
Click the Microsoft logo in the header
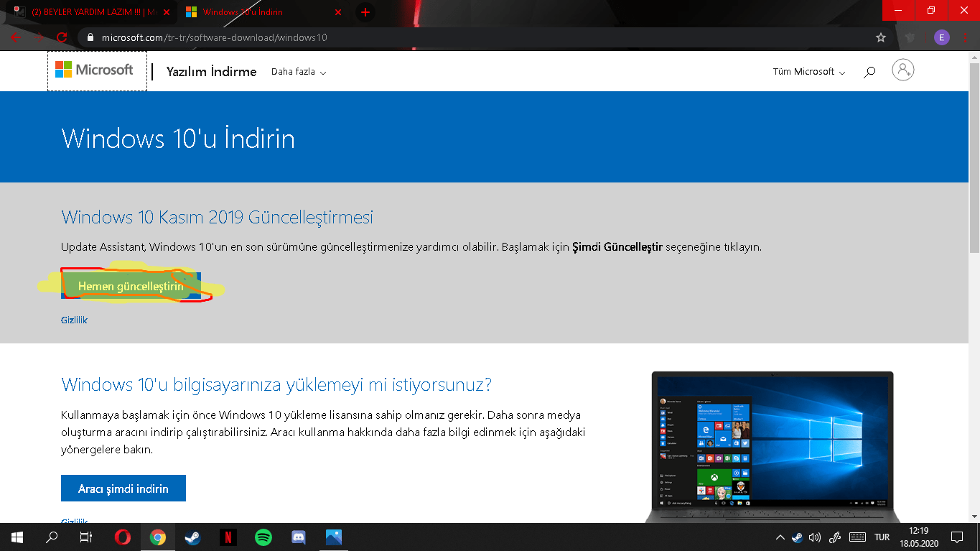pyautogui.click(x=95, y=70)
